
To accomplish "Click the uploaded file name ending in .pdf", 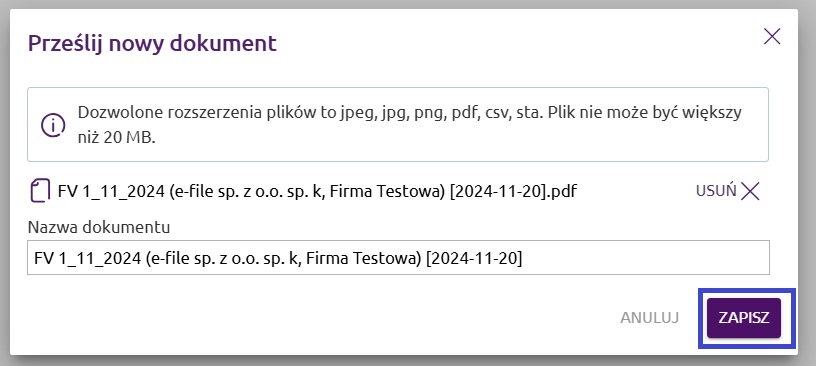I will point(317,191).
